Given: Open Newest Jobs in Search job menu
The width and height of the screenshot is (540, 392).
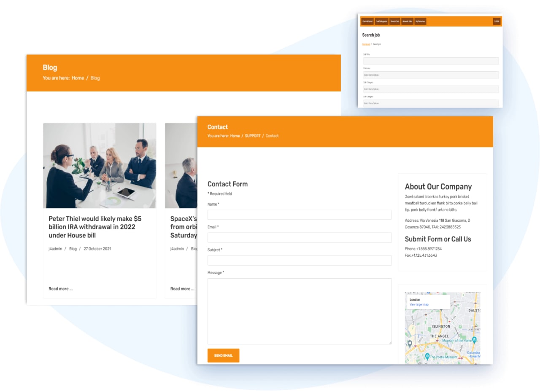Looking at the screenshot, I should click(x=407, y=21).
